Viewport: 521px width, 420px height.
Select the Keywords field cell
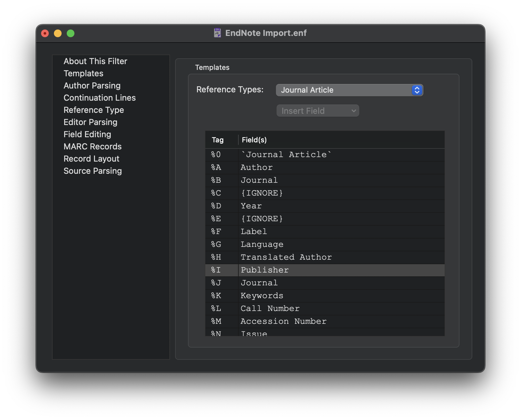click(x=342, y=296)
